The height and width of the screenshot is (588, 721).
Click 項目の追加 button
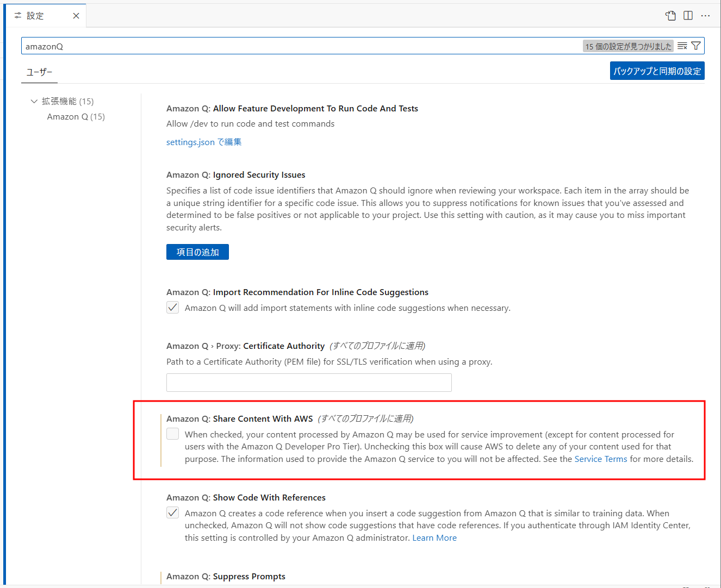point(197,252)
